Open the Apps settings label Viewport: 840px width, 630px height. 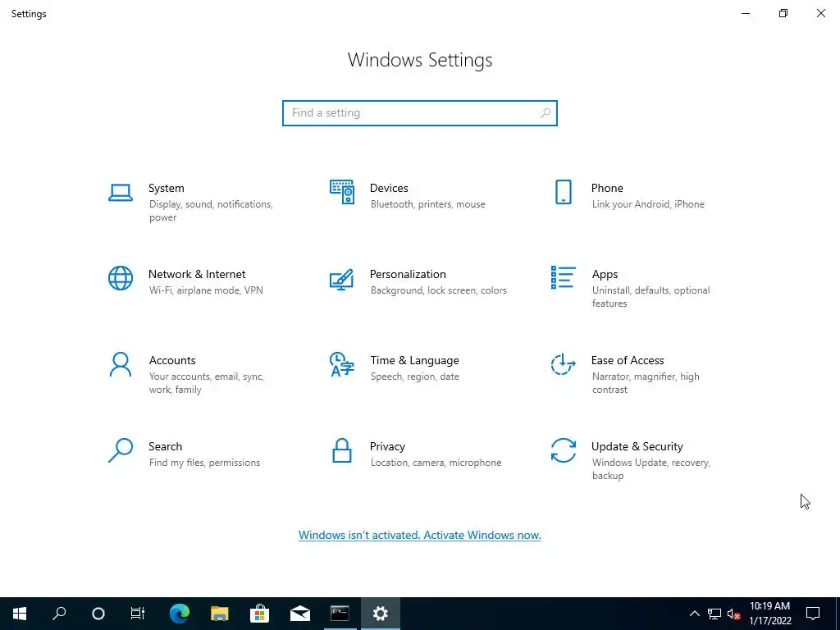point(605,274)
